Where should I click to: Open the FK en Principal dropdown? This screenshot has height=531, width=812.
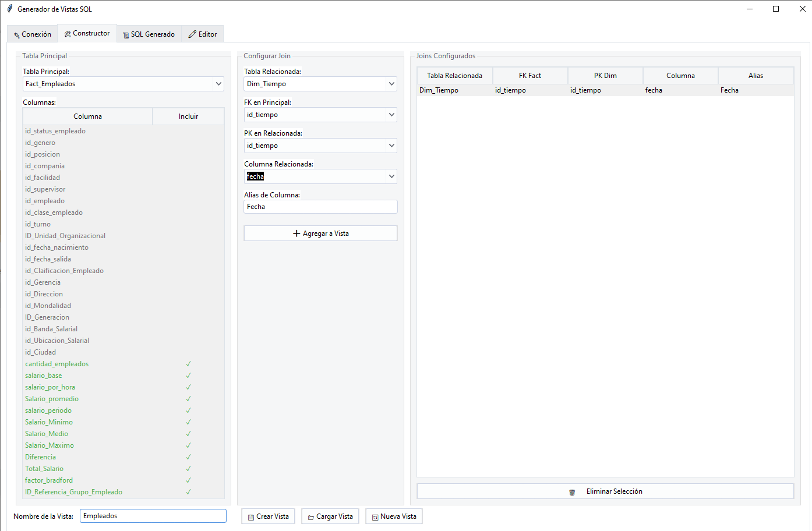click(391, 115)
